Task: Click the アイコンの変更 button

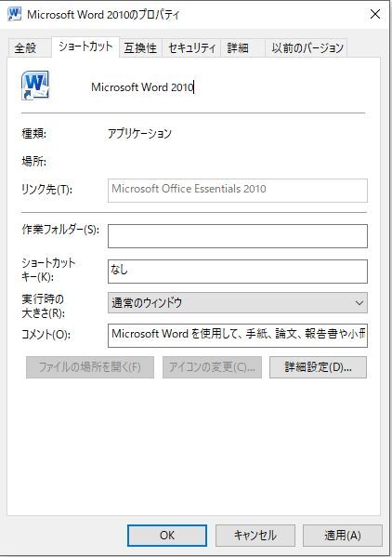Action: (212, 367)
